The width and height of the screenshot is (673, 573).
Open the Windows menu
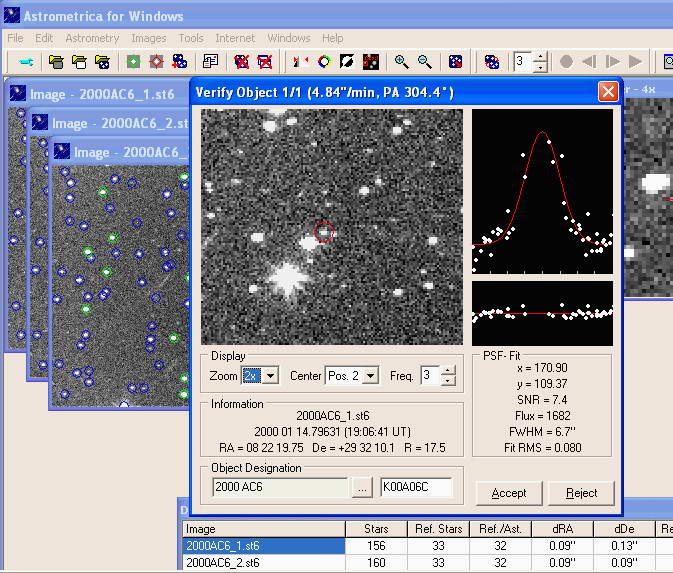click(289, 38)
